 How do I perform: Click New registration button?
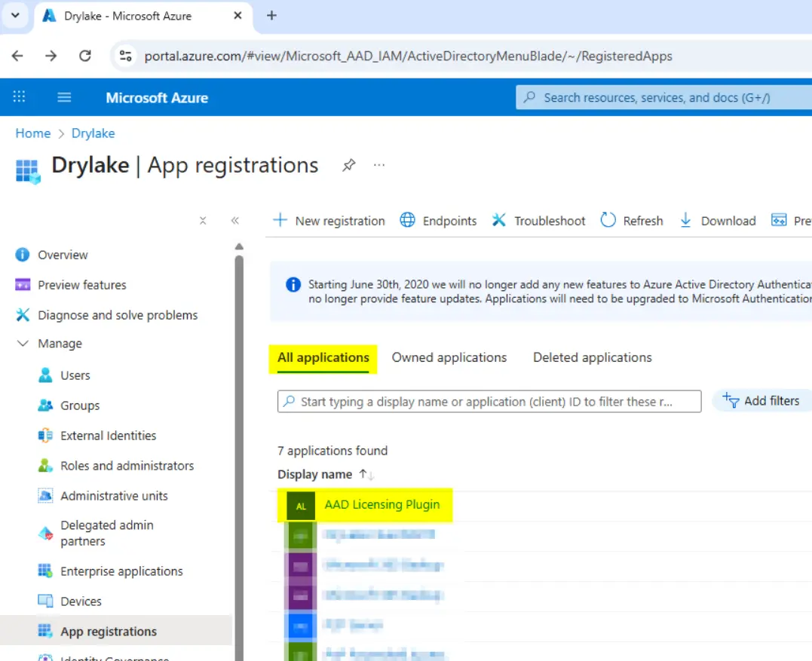pos(329,220)
